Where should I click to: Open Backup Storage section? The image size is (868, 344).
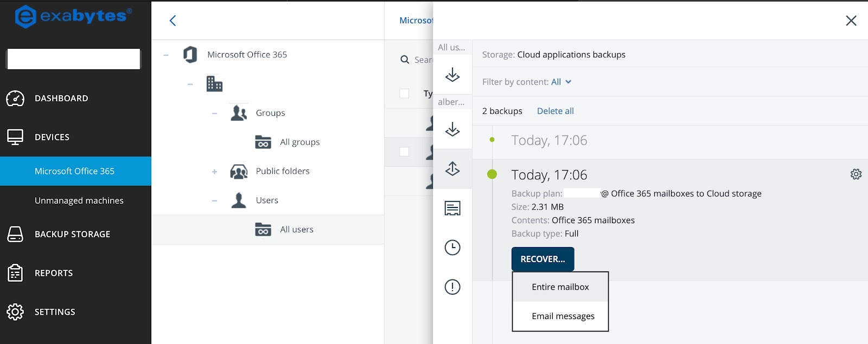(72, 234)
